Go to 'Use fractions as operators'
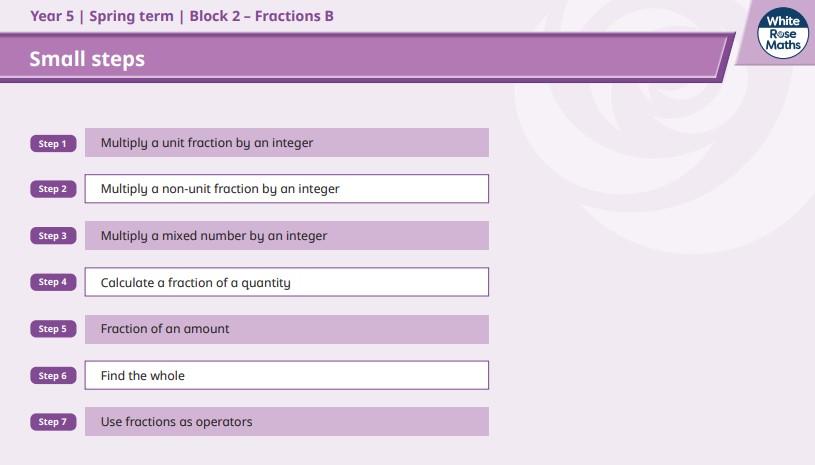 (x=287, y=422)
